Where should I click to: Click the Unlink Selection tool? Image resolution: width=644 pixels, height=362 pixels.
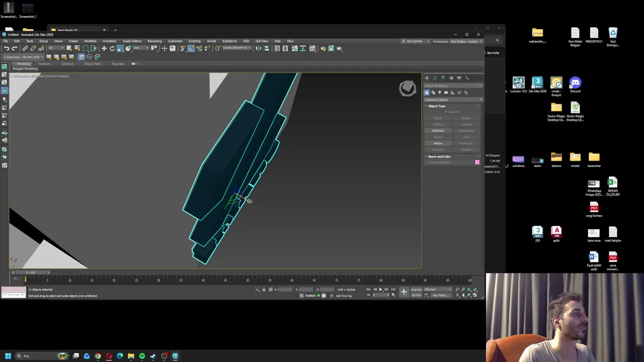click(33, 48)
